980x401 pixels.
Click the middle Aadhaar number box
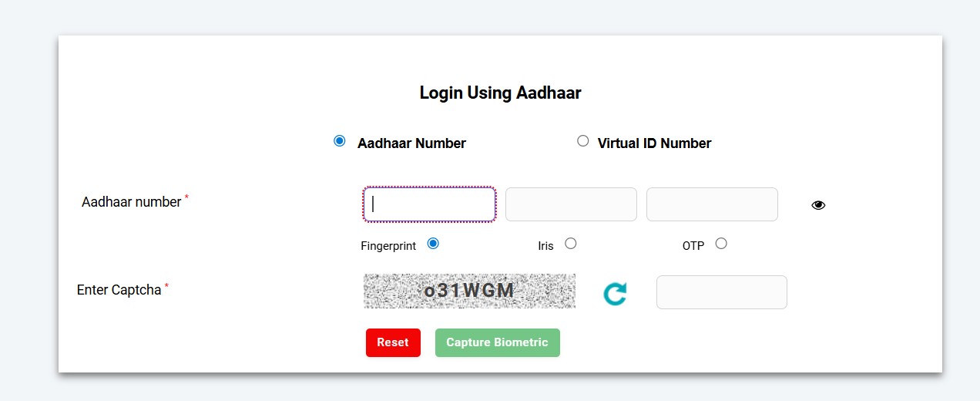(571, 204)
